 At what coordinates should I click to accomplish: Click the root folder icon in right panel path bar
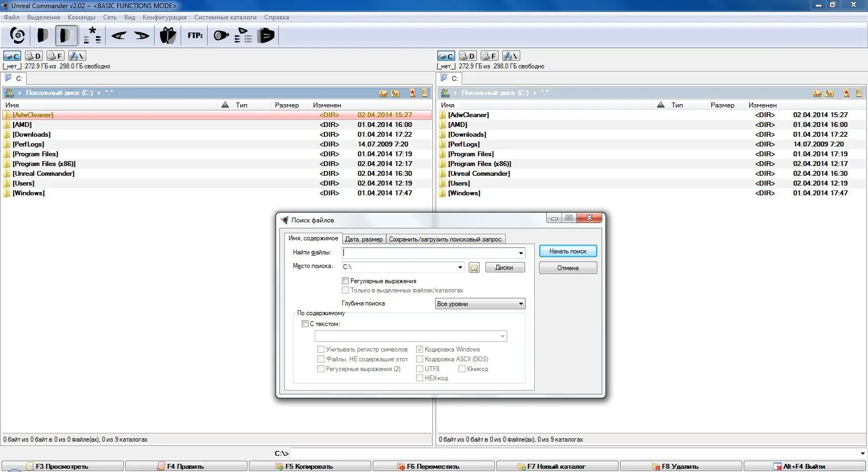(818, 93)
